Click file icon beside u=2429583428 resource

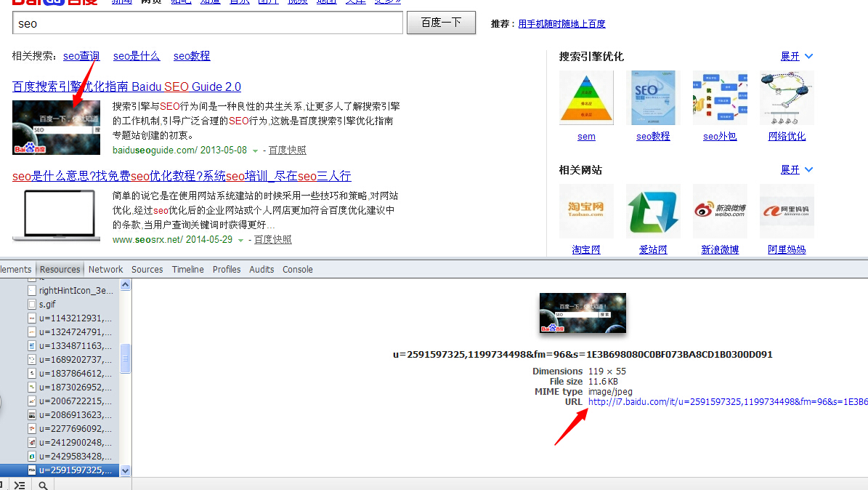(31, 457)
